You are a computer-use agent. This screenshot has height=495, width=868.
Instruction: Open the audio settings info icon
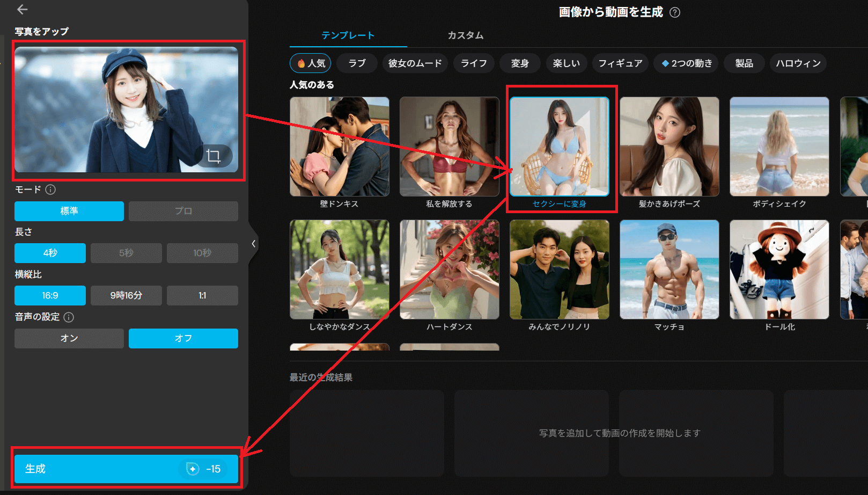69,317
